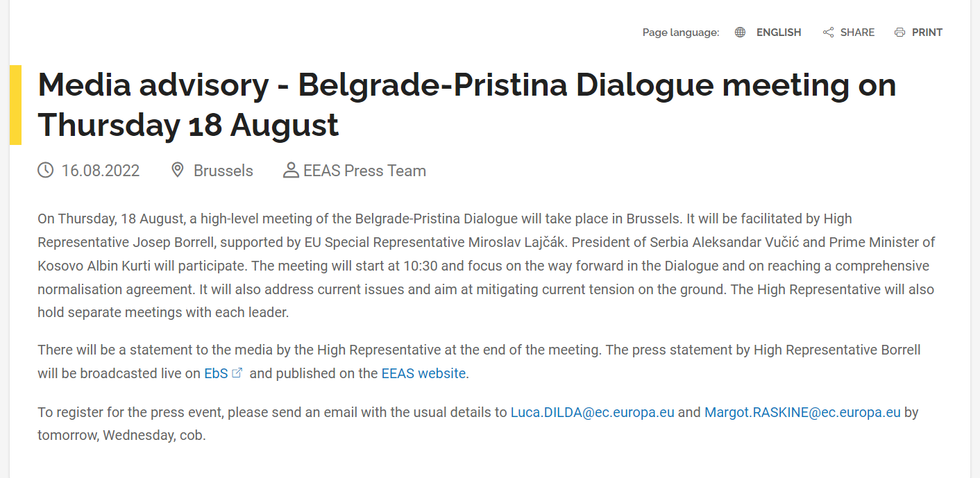This screenshot has height=478, width=980.
Task: Click the external link icon after EbS
Action: [x=237, y=373]
